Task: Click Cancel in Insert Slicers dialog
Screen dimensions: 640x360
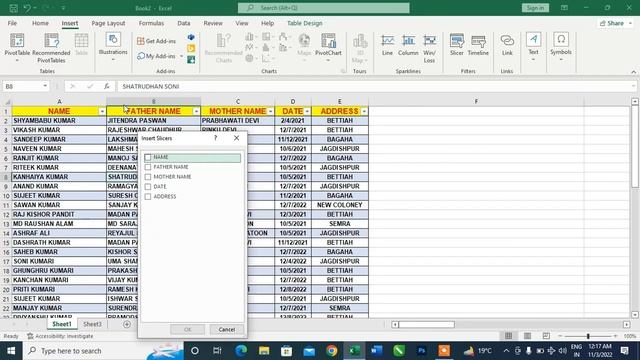Action: pos(227,329)
